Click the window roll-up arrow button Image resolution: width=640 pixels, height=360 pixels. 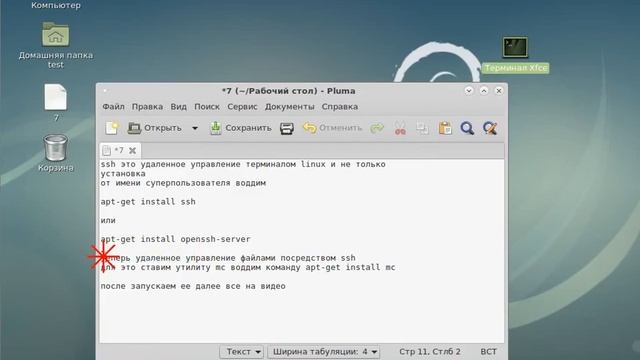(x=469, y=91)
